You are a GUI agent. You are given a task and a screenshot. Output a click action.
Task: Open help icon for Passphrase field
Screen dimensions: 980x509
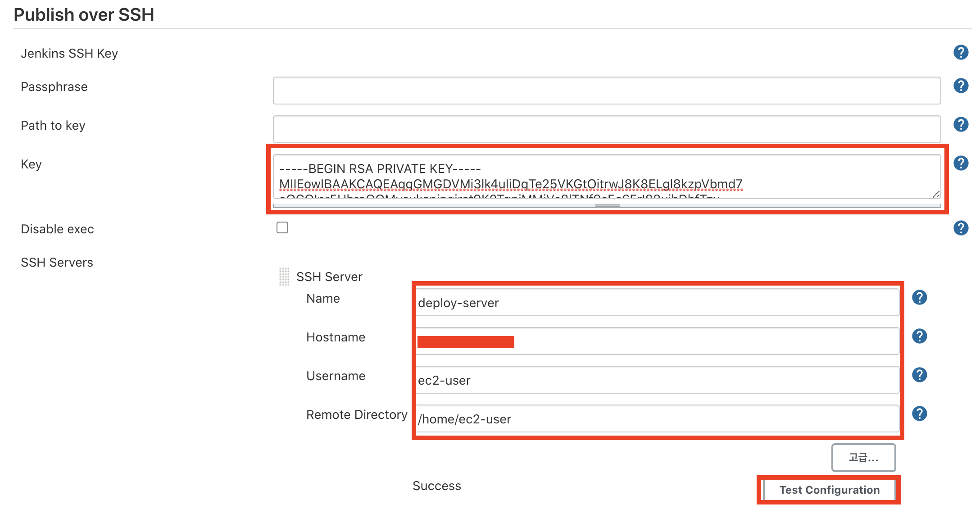pyautogui.click(x=961, y=86)
